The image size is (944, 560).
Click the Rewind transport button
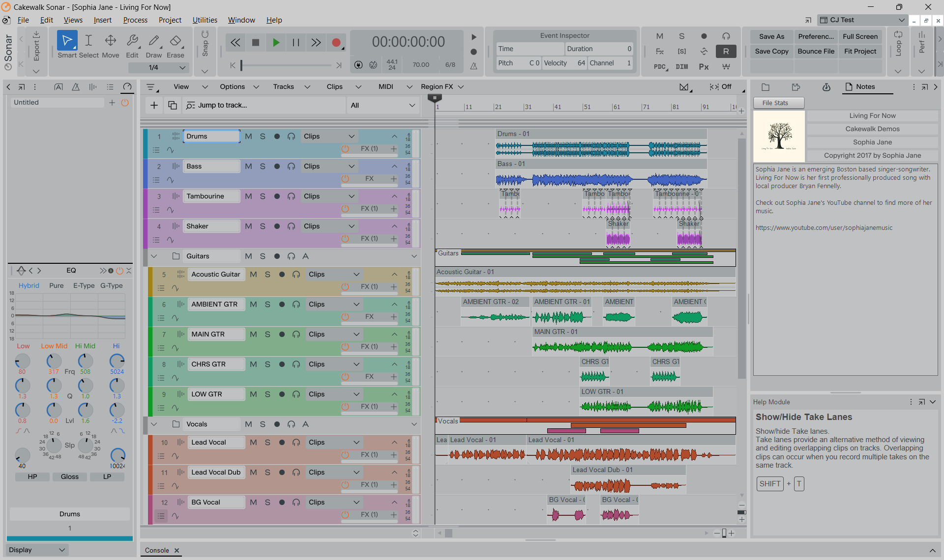[x=236, y=43]
